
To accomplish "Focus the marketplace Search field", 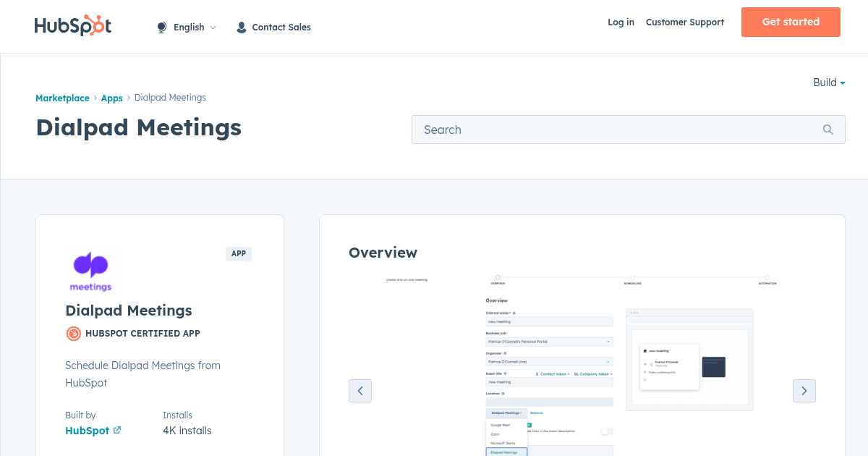I will (x=628, y=130).
